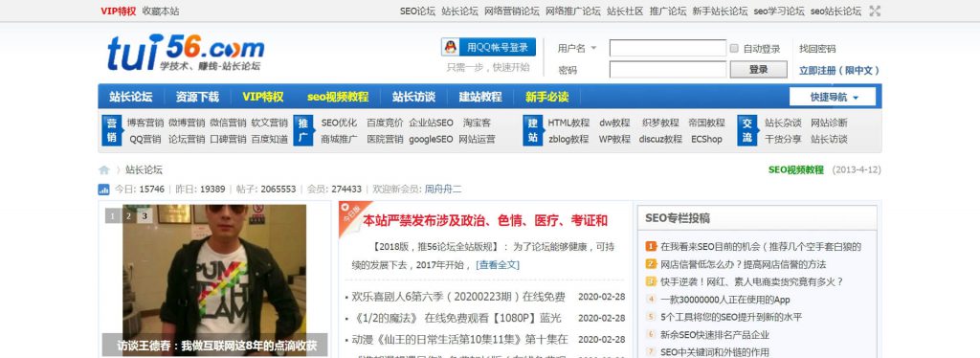Click the statistics bar chart icon

[103, 190]
